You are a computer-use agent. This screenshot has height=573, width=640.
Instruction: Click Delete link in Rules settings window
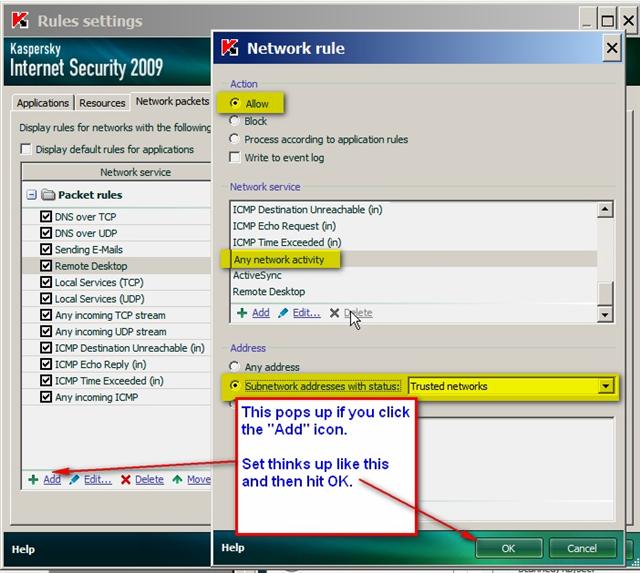point(149,480)
